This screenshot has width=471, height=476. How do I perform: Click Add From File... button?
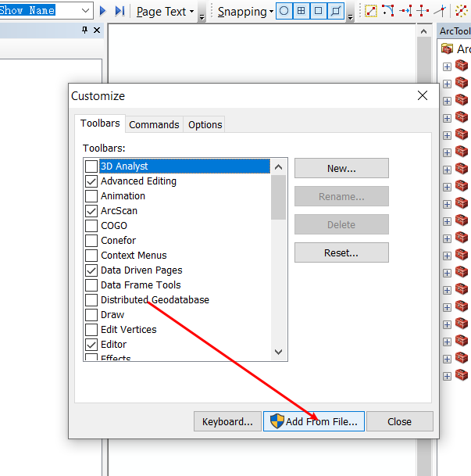[314, 421]
